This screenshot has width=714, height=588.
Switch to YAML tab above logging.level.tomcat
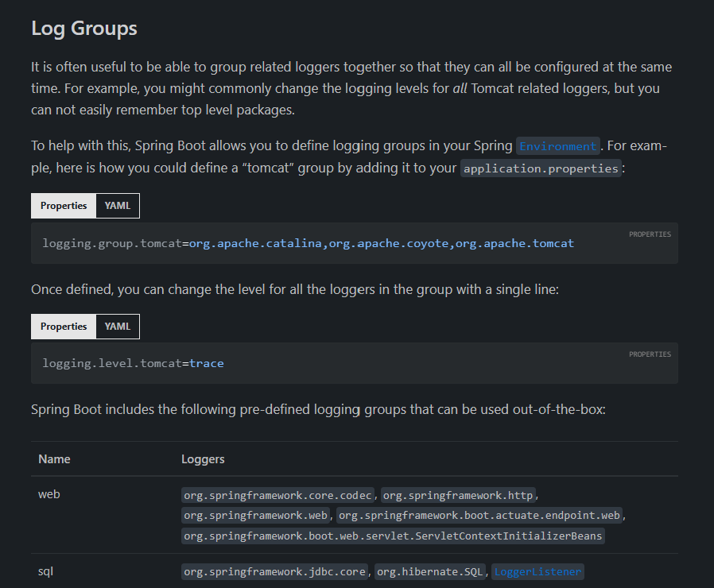118,327
